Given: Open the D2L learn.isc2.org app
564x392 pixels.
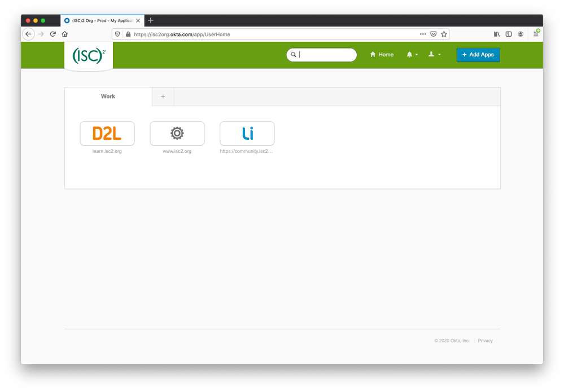Looking at the screenshot, I should click(x=107, y=133).
